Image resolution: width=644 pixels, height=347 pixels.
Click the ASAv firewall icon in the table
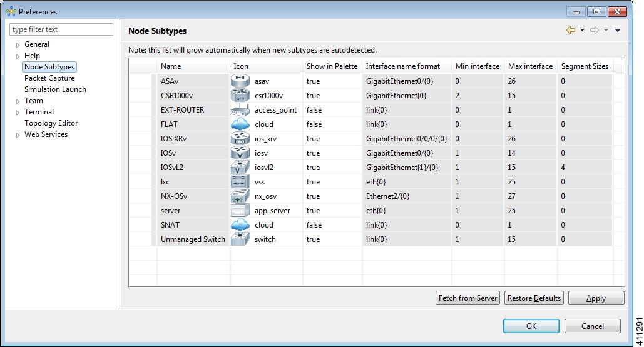(240, 81)
